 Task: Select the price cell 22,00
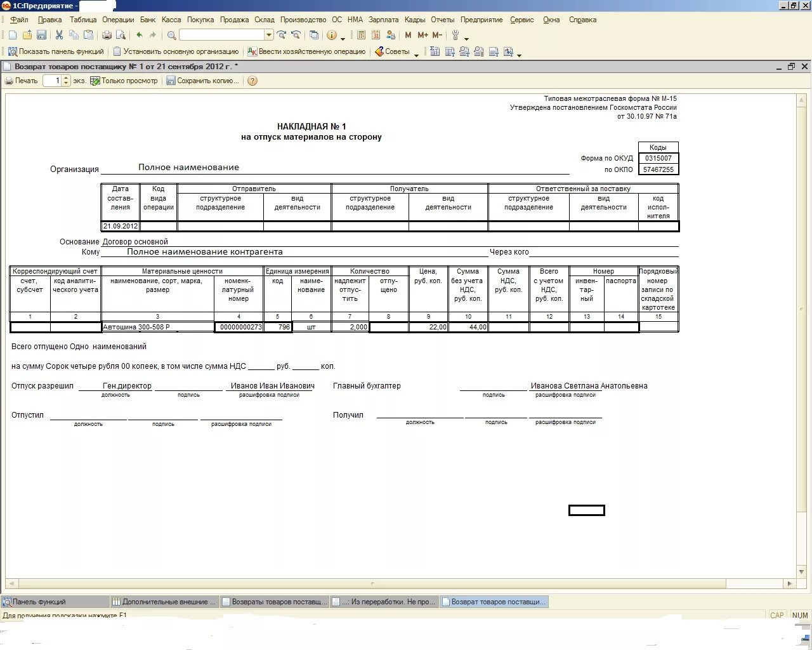(429, 327)
